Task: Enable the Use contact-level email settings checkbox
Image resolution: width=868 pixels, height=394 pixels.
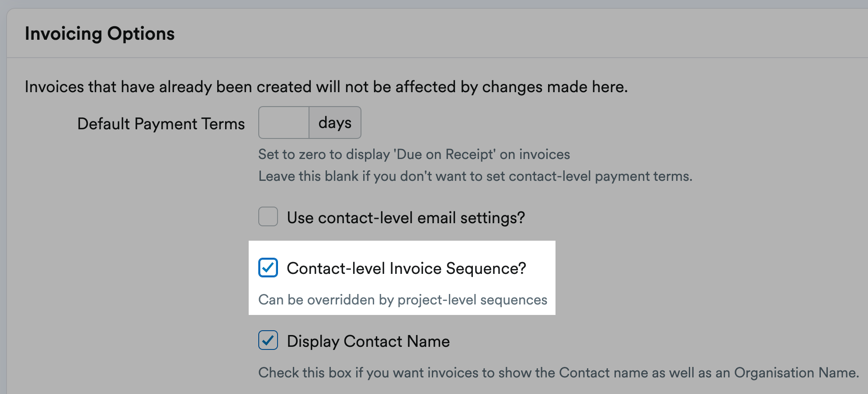Action: pyautogui.click(x=268, y=217)
